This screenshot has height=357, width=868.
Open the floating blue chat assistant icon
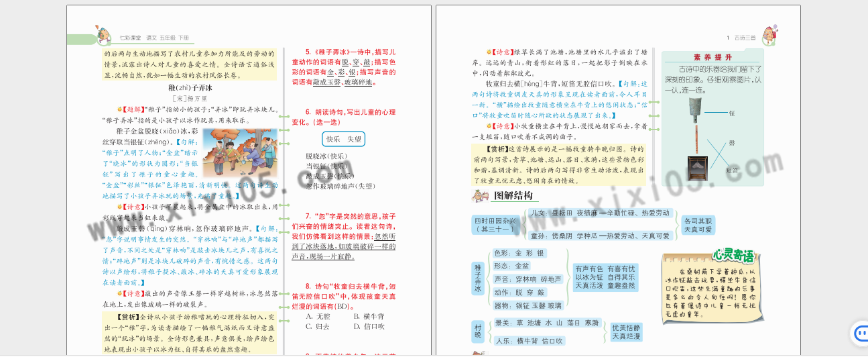click(x=859, y=334)
